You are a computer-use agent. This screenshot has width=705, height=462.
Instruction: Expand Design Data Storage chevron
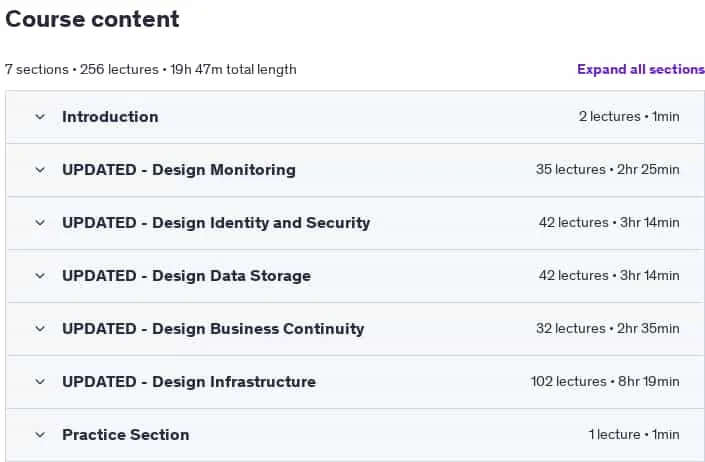click(40, 276)
